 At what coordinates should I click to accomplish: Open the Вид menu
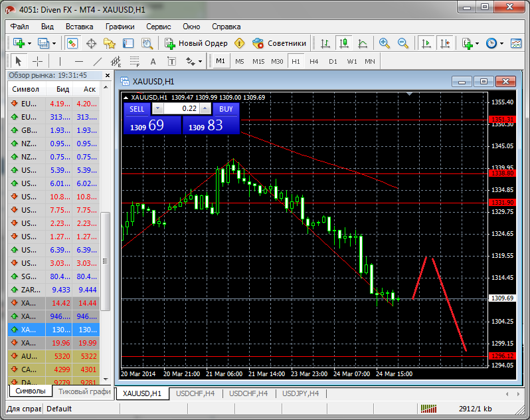click(47, 27)
